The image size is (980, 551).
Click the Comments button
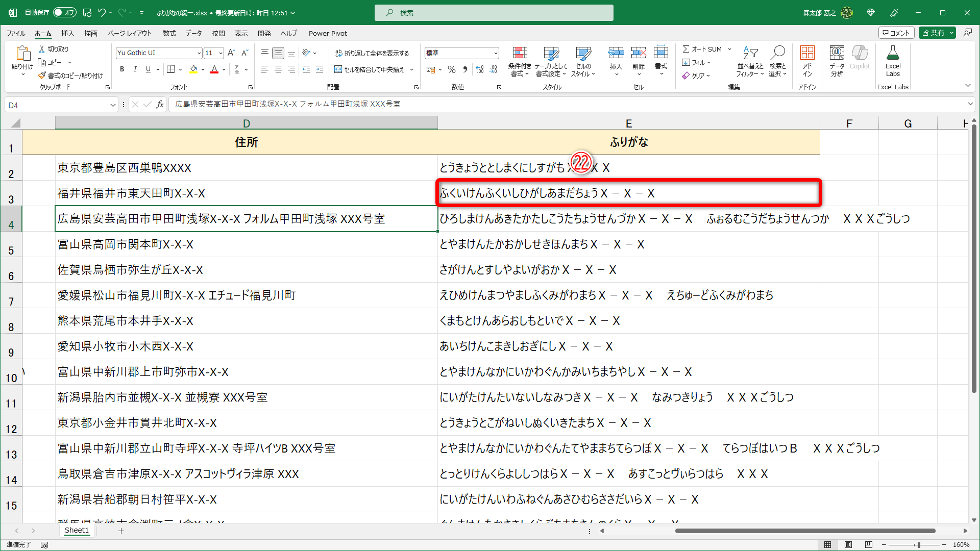click(x=896, y=33)
